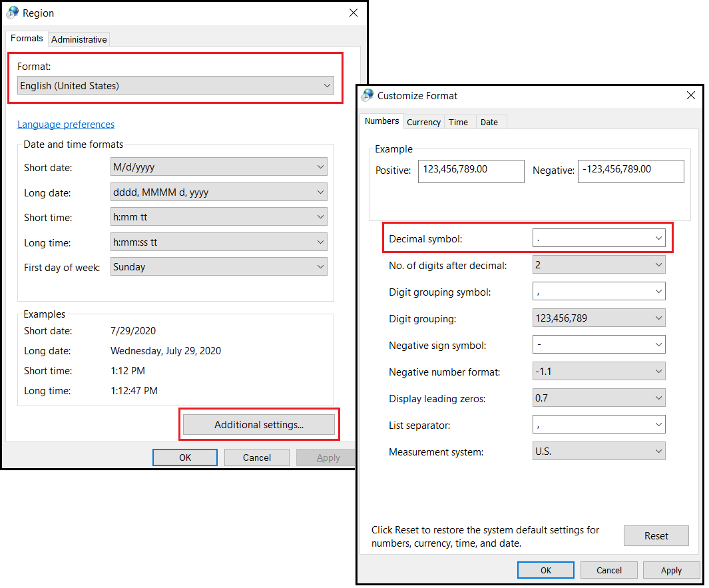
Task: Select the Date tab
Action: [491, 122]
